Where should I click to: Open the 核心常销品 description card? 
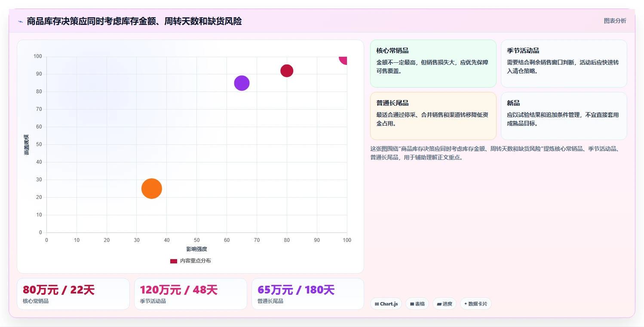point(433,64)
